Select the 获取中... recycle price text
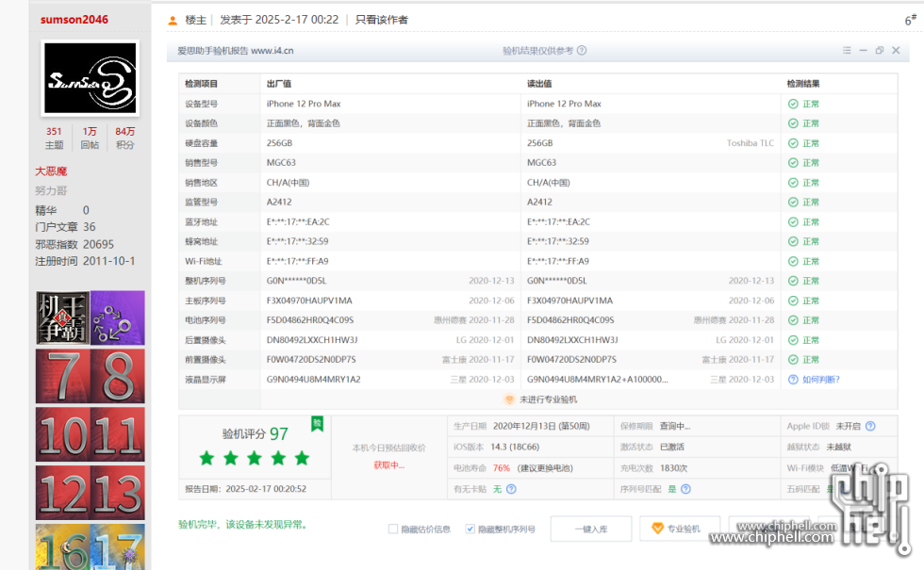This screenshot has height=570, width=924. 388,465
